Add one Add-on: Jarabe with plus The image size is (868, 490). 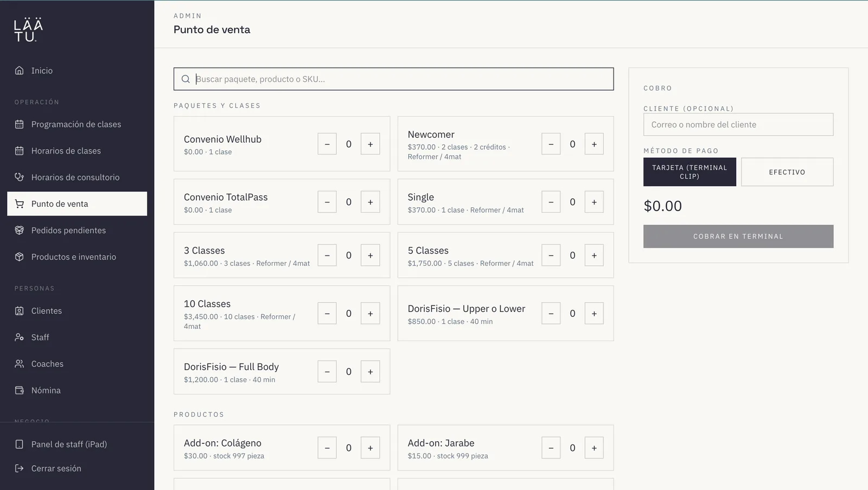click(x=594, y=448)
